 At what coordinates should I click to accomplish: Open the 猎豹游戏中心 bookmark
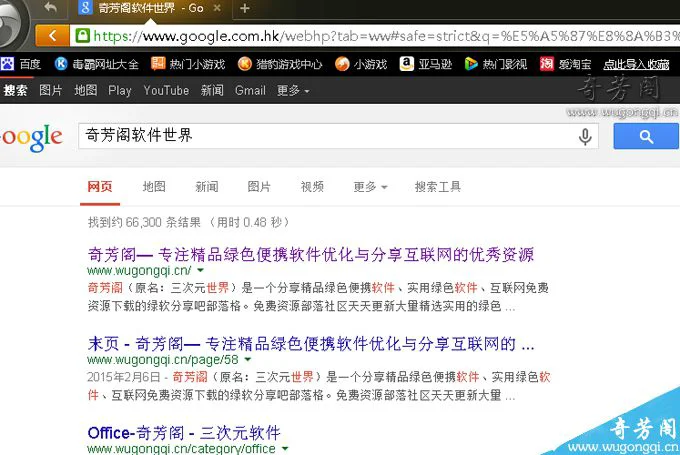[280, 64]
